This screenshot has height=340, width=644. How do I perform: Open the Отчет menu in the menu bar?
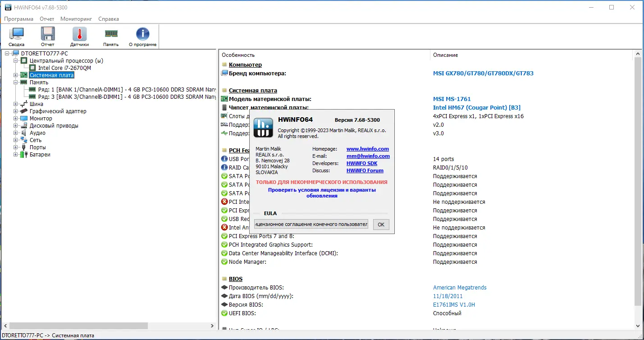[47, 19]
